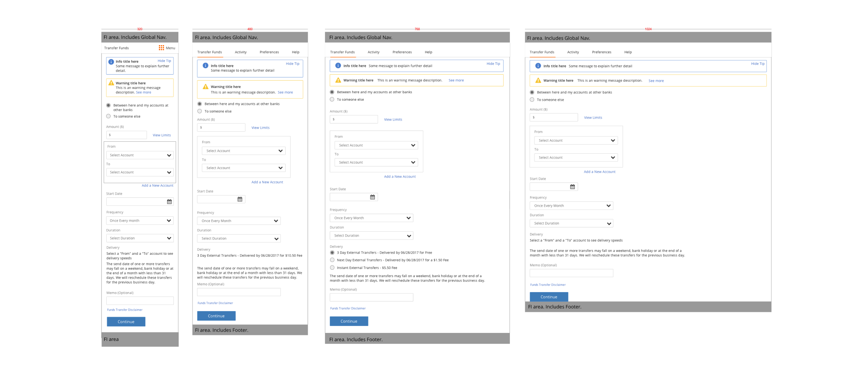
Task: Click the blue info icon on the mobile tip
Action: click(x=111, y=62)
